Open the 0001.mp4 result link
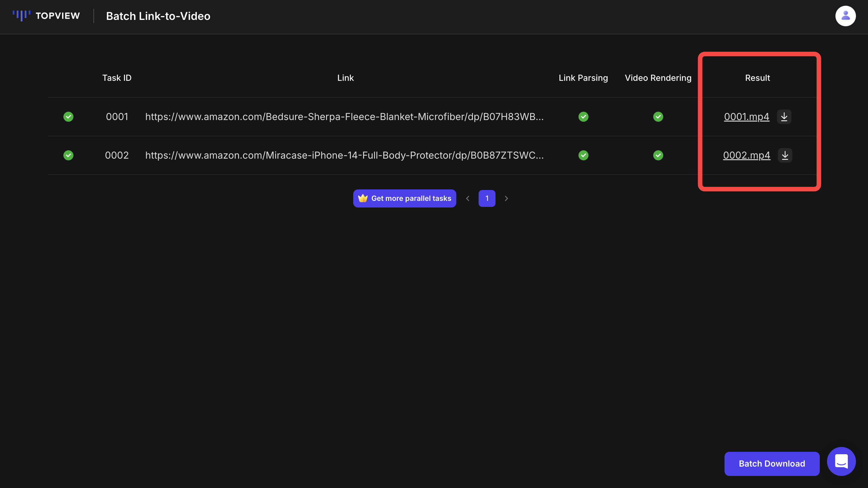868x488 pixels. pyautogui.click(x=746, y=117)
